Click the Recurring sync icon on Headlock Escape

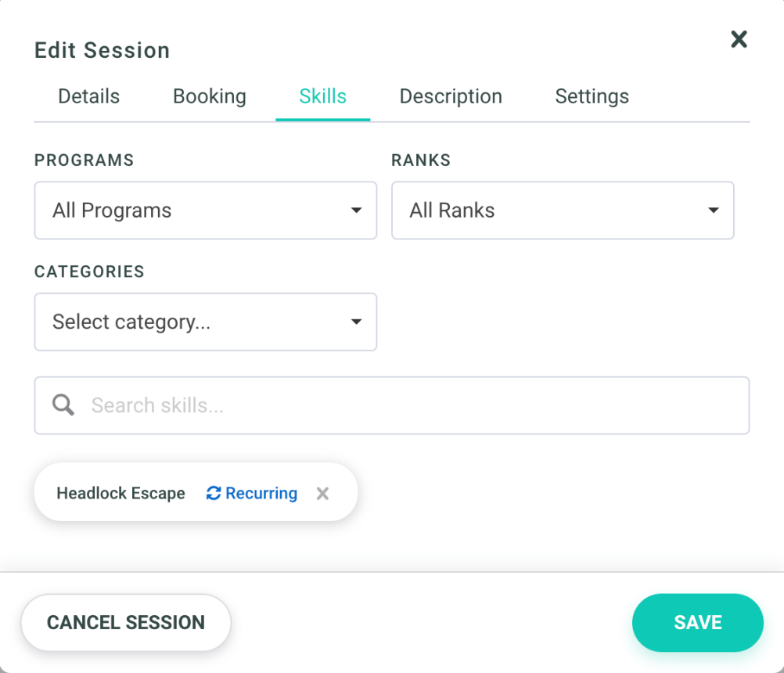[x=213, y=493]
